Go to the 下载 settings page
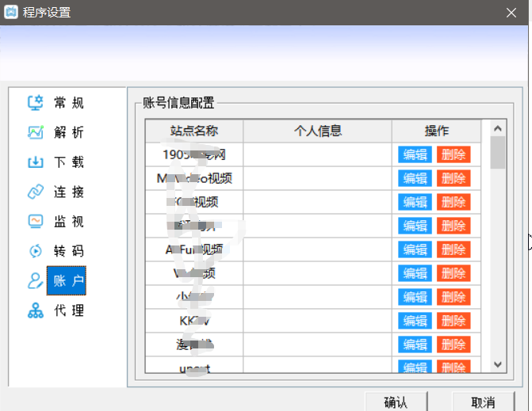The height and width of the screenshot is (411, 532). click(68, 162)
